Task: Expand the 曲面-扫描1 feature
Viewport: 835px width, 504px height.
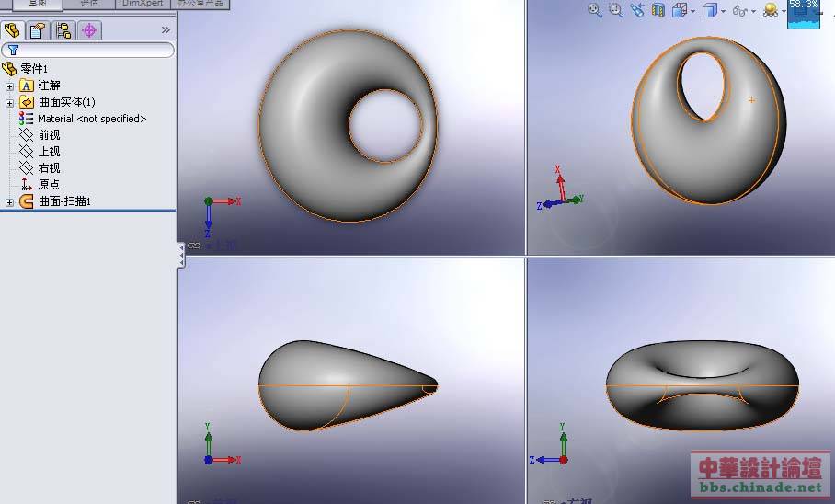Action: pos(9,202)
